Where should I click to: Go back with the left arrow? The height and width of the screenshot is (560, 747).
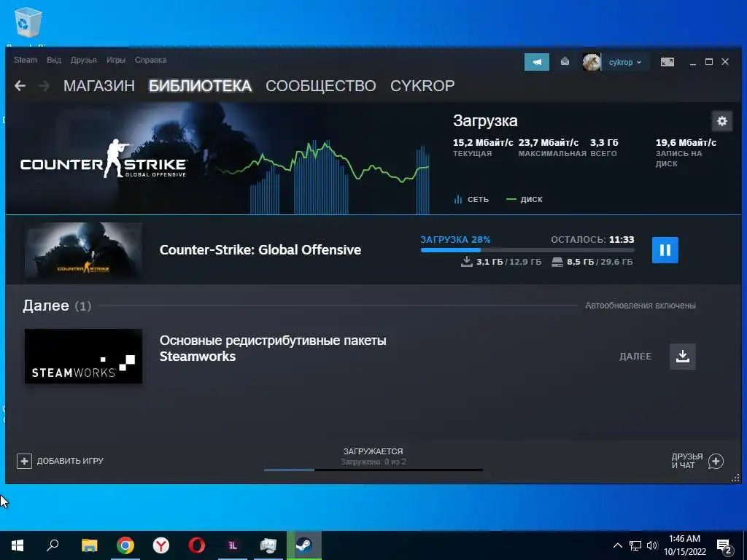click(x=20, y=86)
